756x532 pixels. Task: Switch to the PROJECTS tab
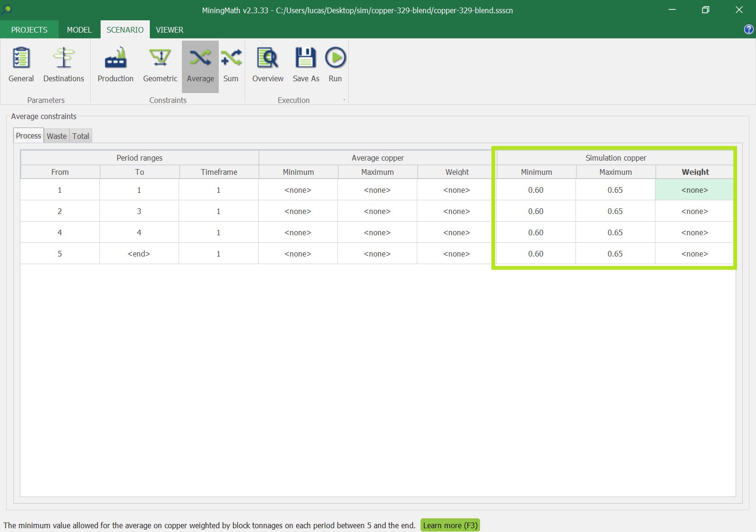29,30
